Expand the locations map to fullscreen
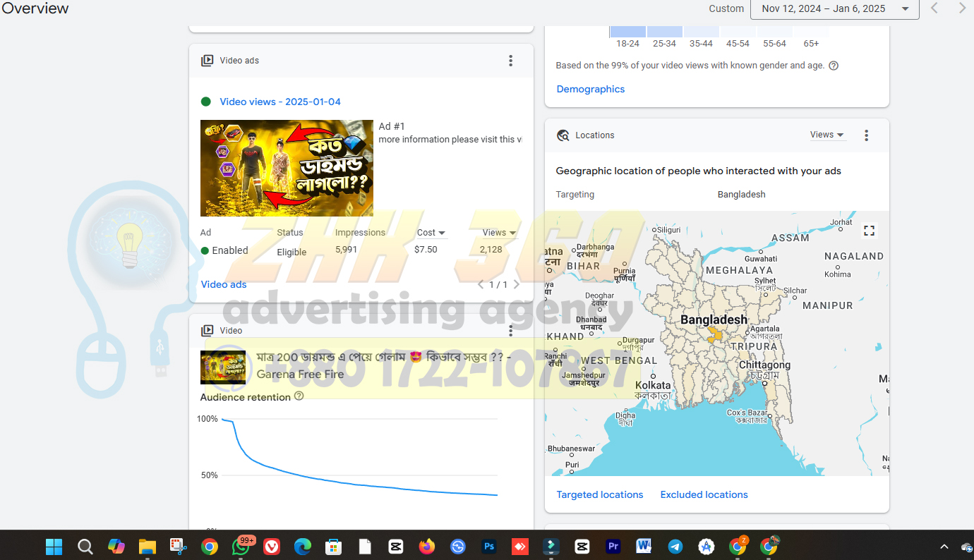Screen dimensions: 974x560 [x=870, y=231]
